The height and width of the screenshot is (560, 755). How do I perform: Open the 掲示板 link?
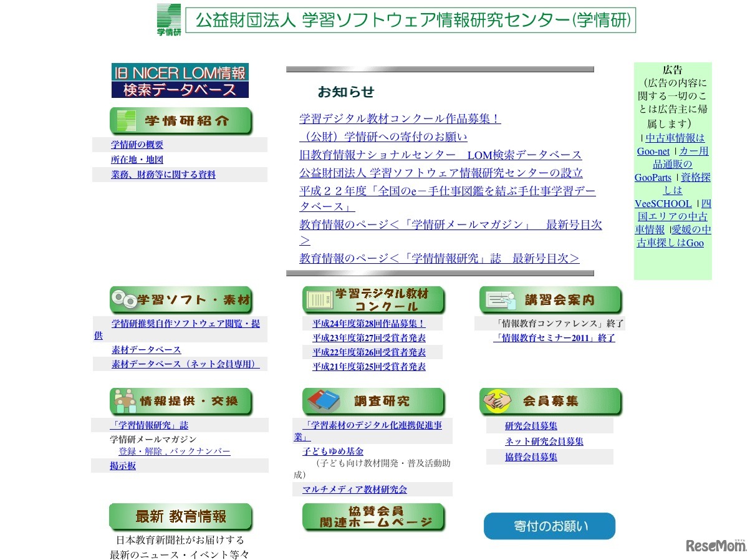coord(122,466)
